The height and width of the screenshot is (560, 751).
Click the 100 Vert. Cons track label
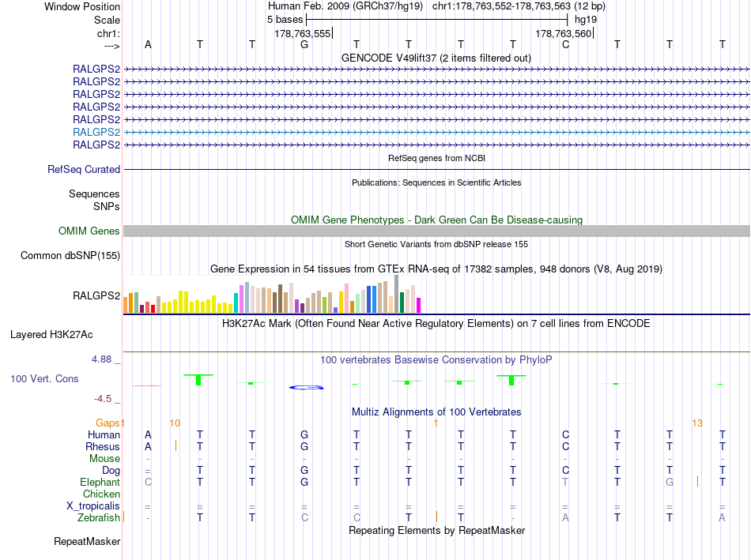click(x=44, y=378)
